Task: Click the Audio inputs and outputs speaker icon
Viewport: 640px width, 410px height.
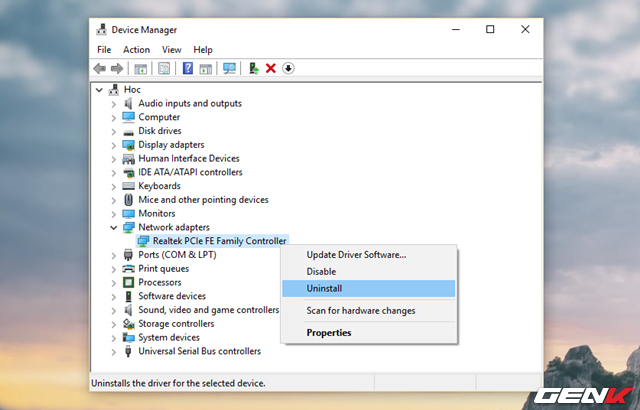Action: pos(129,104)
